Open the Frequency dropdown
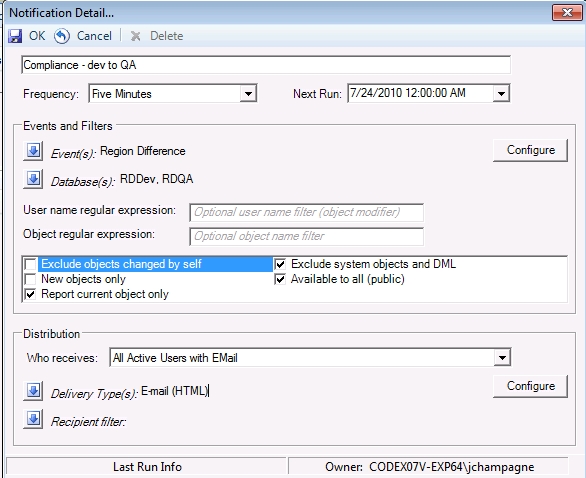The width and height of the screenshot is (586, 478). point(248,93)
